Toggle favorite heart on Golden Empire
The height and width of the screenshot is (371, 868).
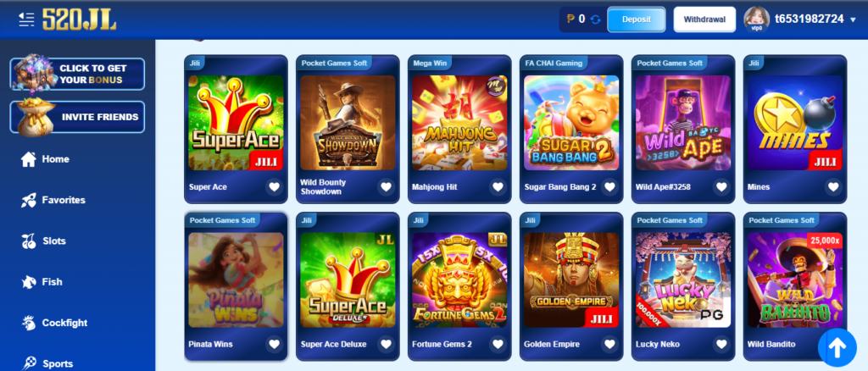pyautogui.click(x=609, y=344)
